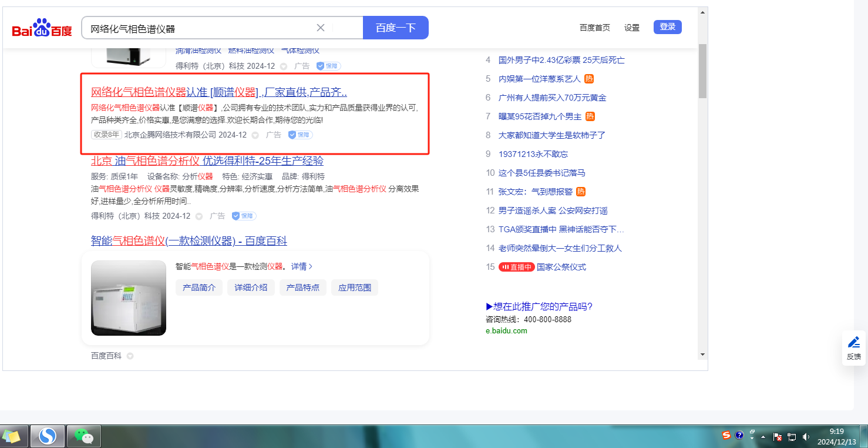Click the volume speaker tray icon
868x448 pixels.
tap(806, 437)
